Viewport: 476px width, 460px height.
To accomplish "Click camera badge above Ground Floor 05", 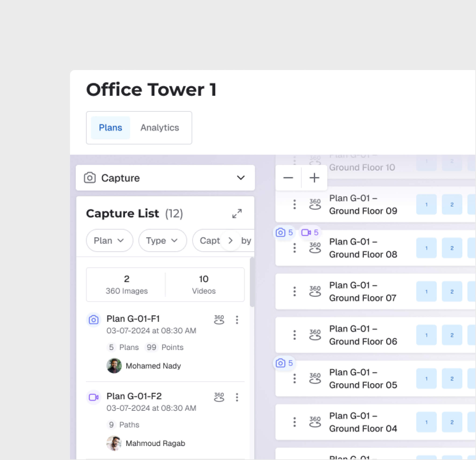I will (x=284, y=363).
